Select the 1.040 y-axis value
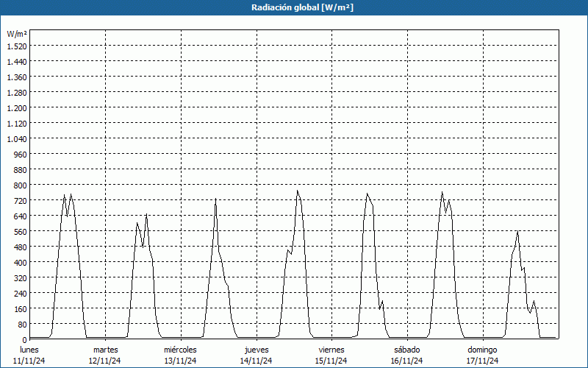 [17, 139]
